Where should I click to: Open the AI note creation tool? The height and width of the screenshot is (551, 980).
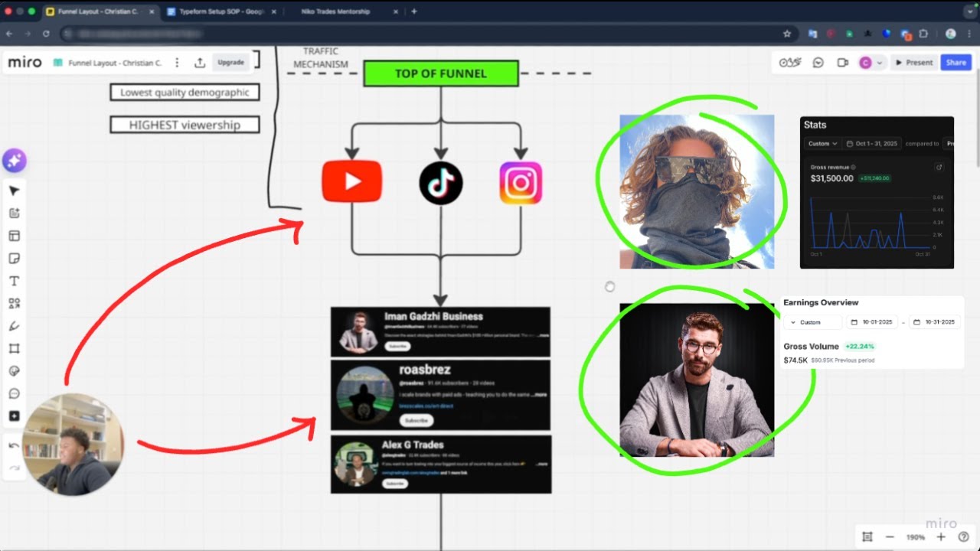15,214
